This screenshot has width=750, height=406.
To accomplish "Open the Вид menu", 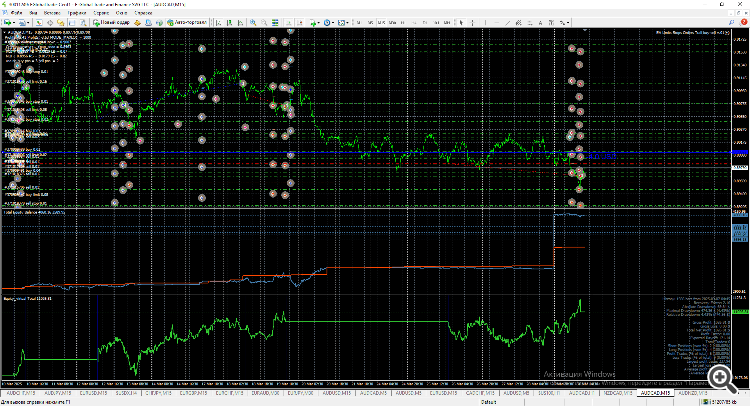I will 33,13.
